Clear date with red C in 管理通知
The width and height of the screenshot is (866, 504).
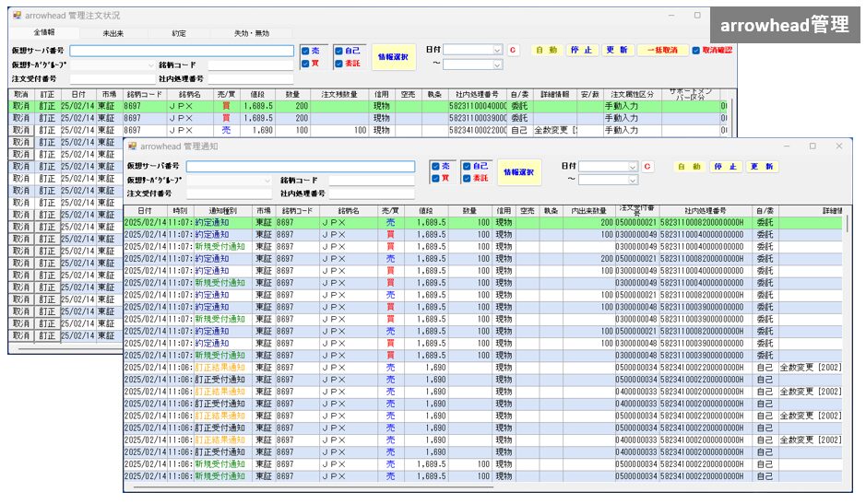(647, 166)
